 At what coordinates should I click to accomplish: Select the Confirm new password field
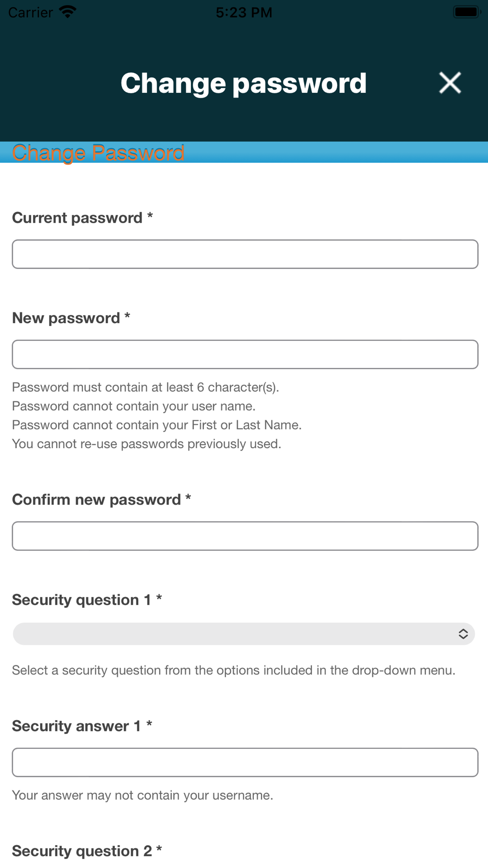(x=245, y=536)
